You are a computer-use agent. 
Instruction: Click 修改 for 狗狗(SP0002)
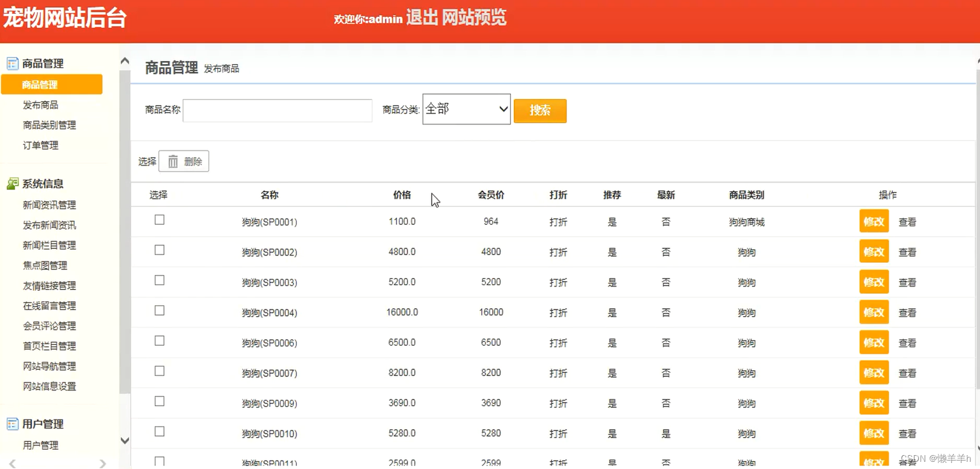coord(874,251)
